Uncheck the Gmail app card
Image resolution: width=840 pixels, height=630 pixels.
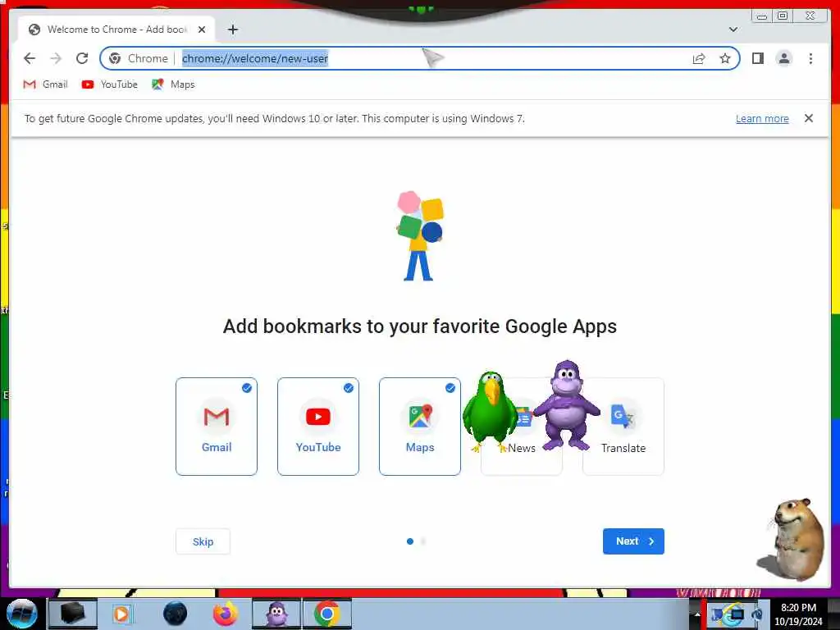click(x=217, y=427)
